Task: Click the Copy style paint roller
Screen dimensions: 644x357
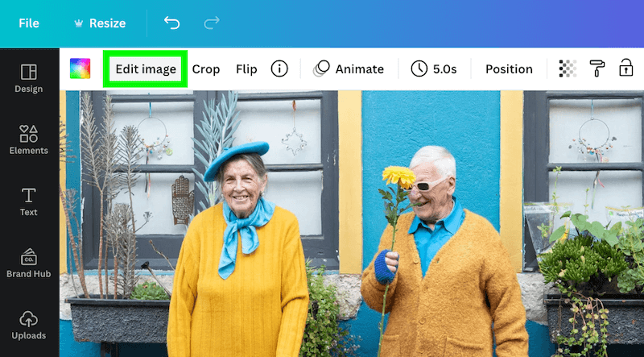Action: pos(597,68)
